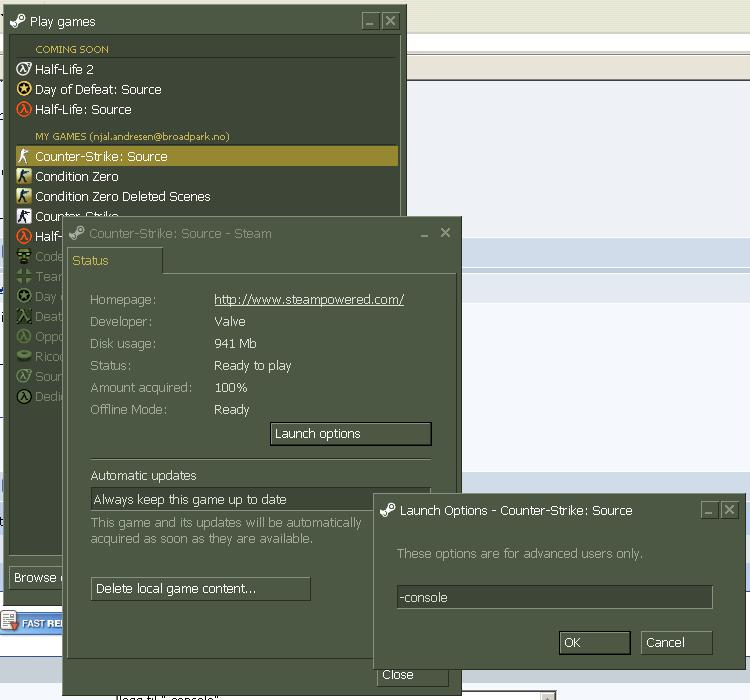
Task: Click the Day of Defeat: Source star icon
Action: (24, 89)
